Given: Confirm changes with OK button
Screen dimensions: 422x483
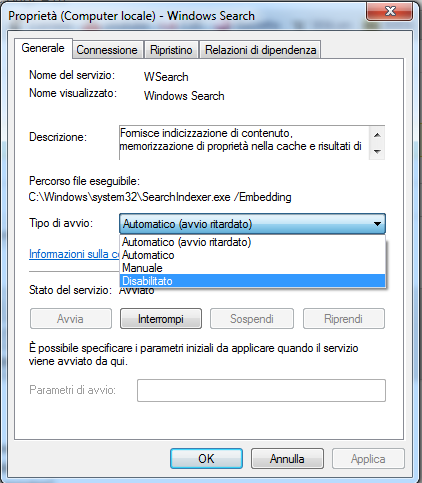Looking at the screenshot, I should click(206, 459).
